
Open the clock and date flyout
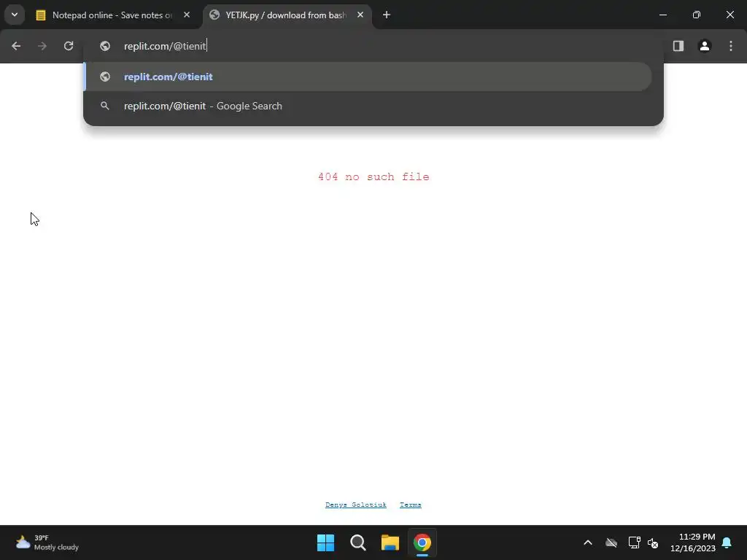click(693, 542)
